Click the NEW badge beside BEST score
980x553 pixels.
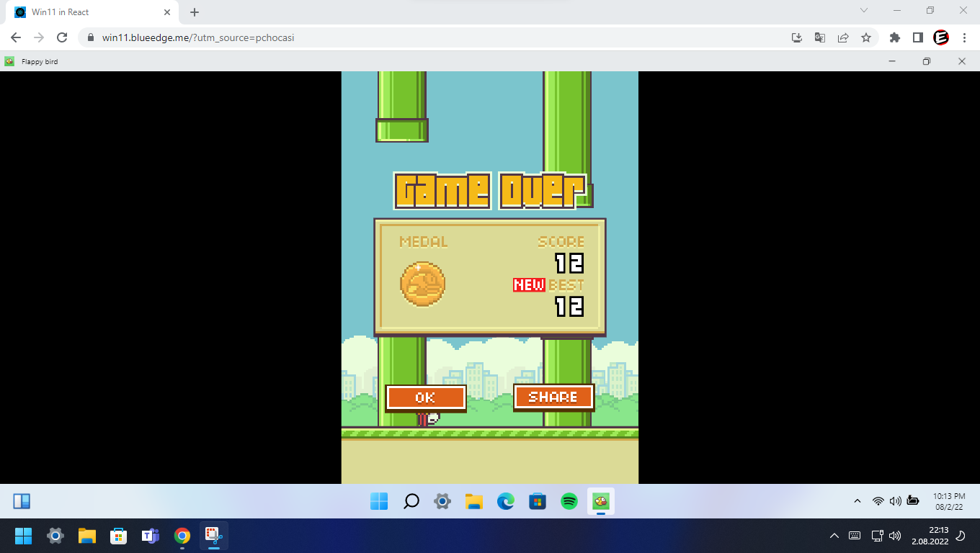pos(529,285)
